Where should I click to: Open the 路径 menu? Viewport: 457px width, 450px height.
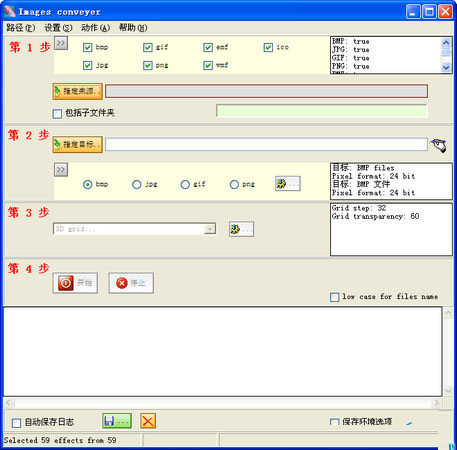tap(21, 28)
